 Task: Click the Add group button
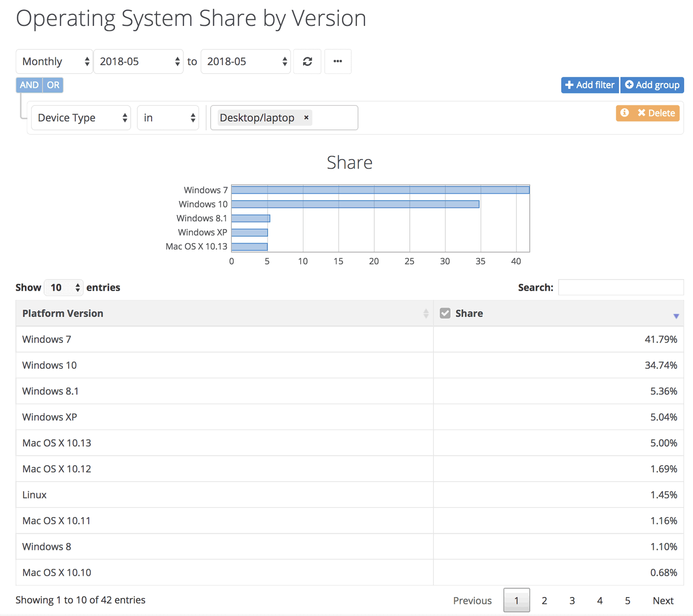(652, 85)
